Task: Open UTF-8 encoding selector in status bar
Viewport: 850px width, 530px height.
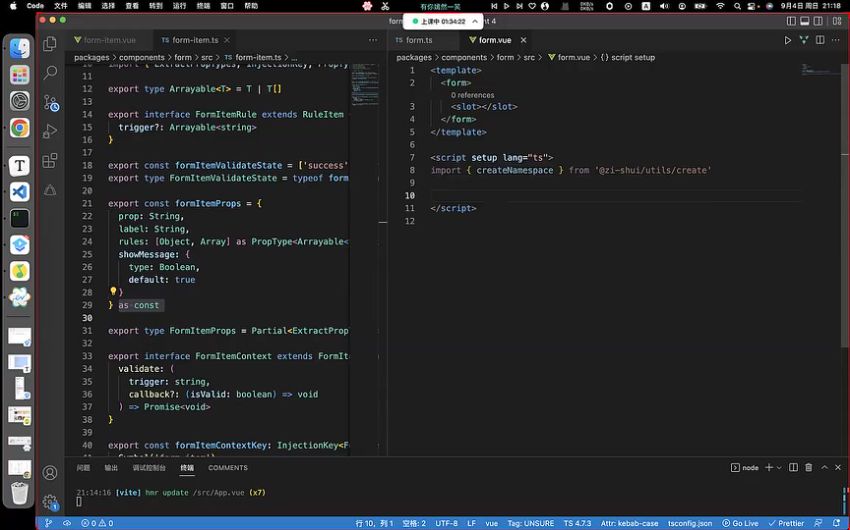Action: point(446,523)
